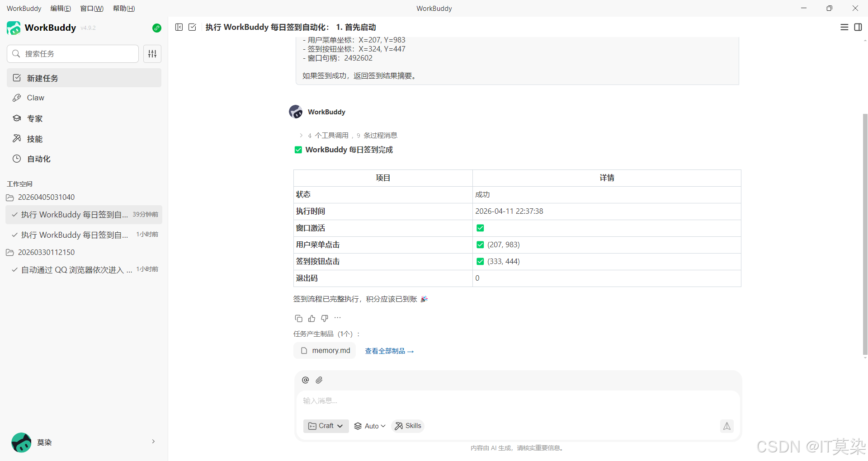Click the 莫染 user avatar
868x461 pixels.
tap(21, 442)
